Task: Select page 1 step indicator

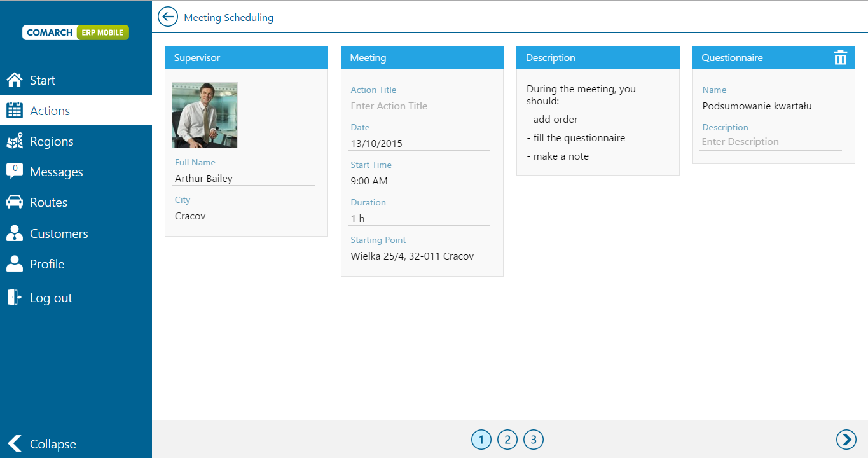Action: 481,440
